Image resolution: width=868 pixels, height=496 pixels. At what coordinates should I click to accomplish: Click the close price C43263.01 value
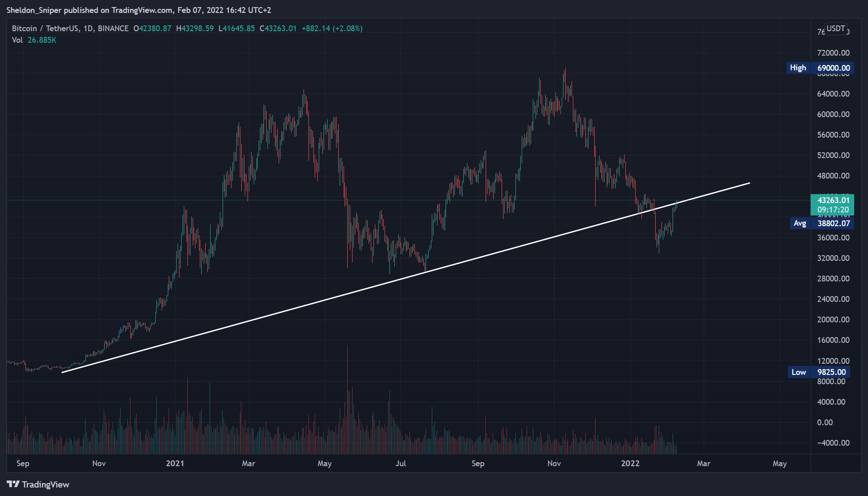click(x=278, y=28)
